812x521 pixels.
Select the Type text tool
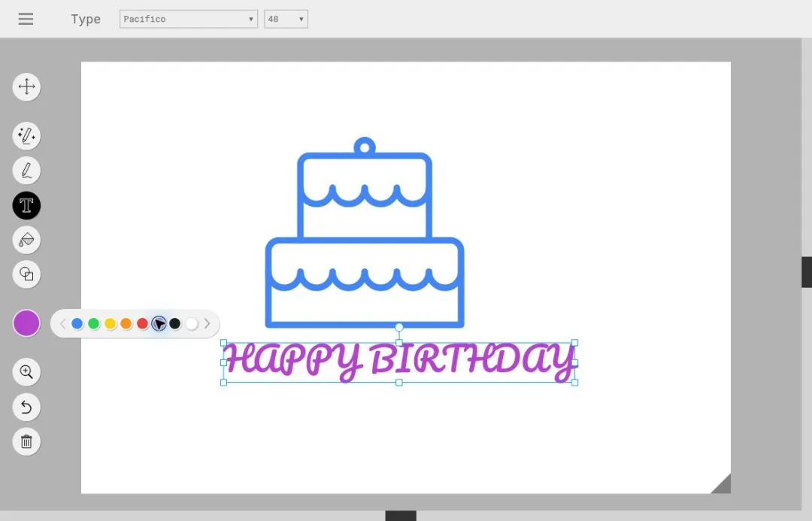click(x=26, y=205)
